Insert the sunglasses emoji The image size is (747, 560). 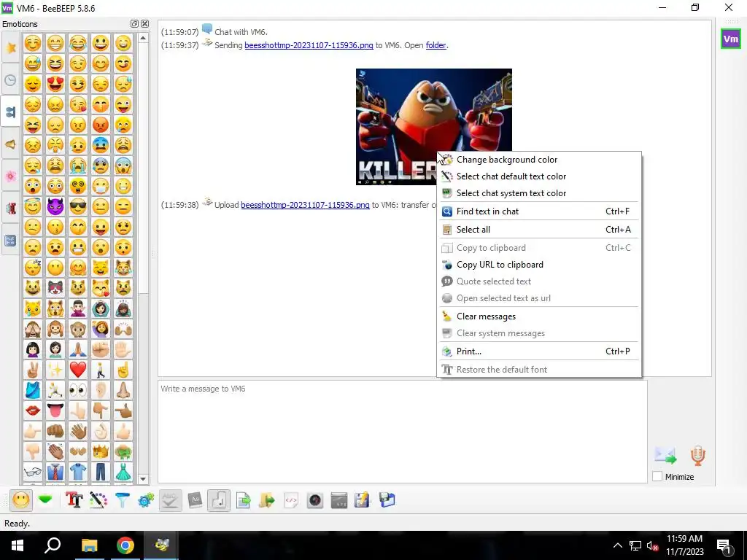[77, 206]
